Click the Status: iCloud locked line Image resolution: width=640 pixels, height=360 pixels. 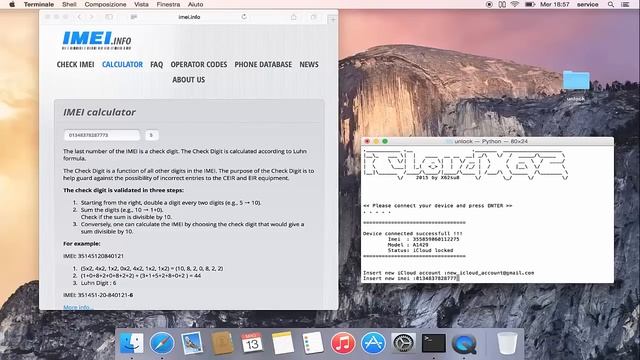pos(420,250)
